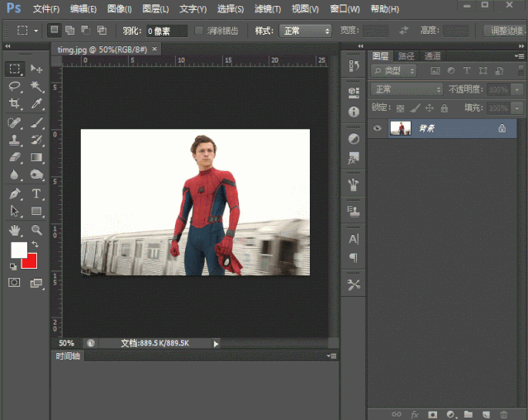Change screen mode button
The height and width of the screenshot is (420, 528).
[x=36, y=283]
